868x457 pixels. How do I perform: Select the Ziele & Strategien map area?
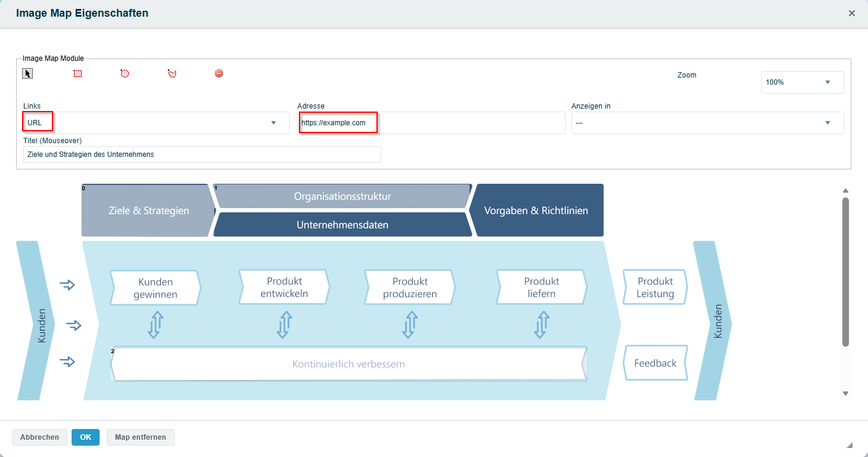pyautogui.click(x=148, y=210)
